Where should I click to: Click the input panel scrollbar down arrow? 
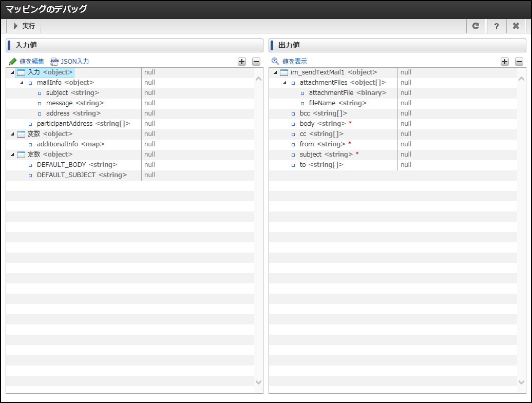click(258, 382)
